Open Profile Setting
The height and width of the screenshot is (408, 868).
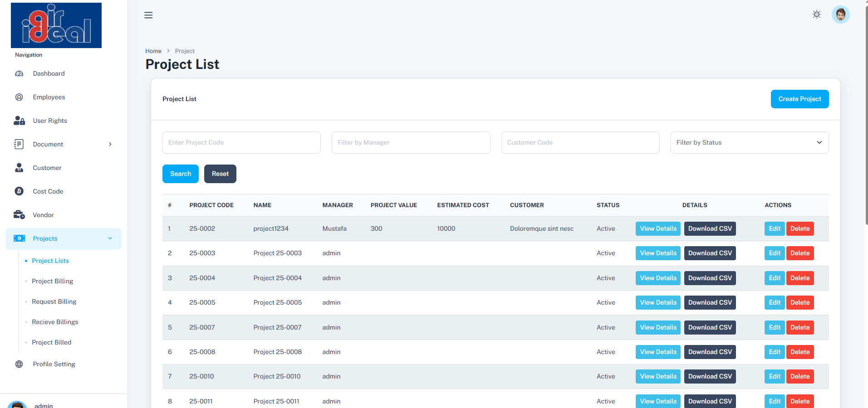coord(54,364)
